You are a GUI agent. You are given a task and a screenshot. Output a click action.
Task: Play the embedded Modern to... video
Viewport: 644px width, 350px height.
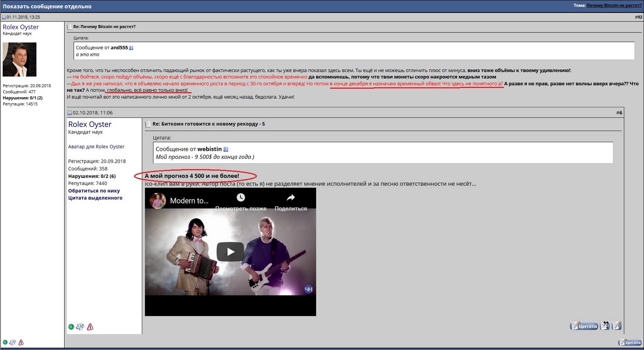230,252
